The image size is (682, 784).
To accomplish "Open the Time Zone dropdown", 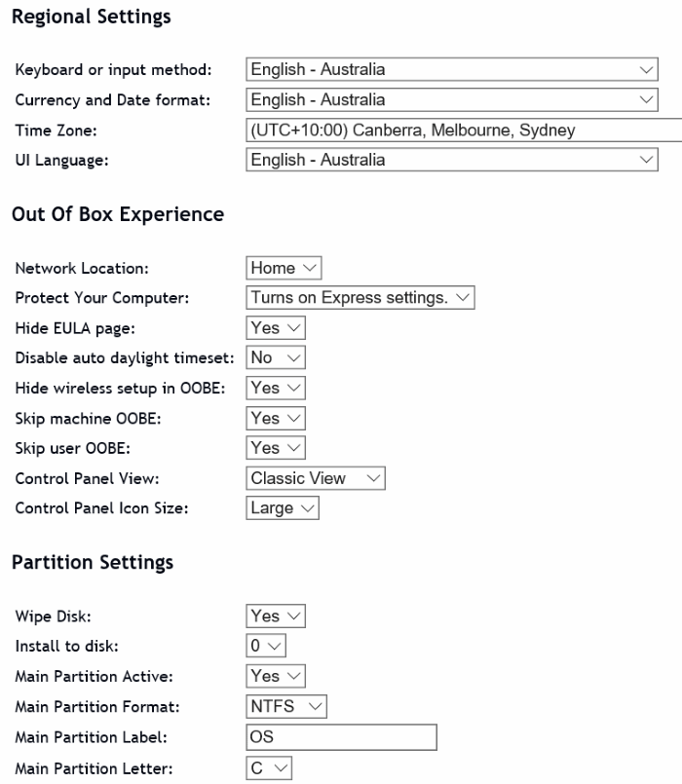I will coord(464,130).
